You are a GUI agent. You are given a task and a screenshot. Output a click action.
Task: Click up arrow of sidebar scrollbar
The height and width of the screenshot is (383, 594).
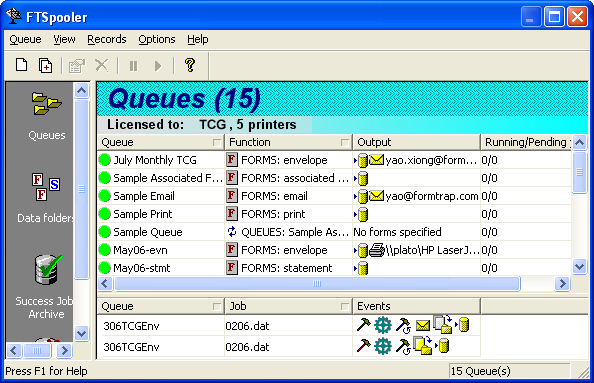(x=81, y=91)
